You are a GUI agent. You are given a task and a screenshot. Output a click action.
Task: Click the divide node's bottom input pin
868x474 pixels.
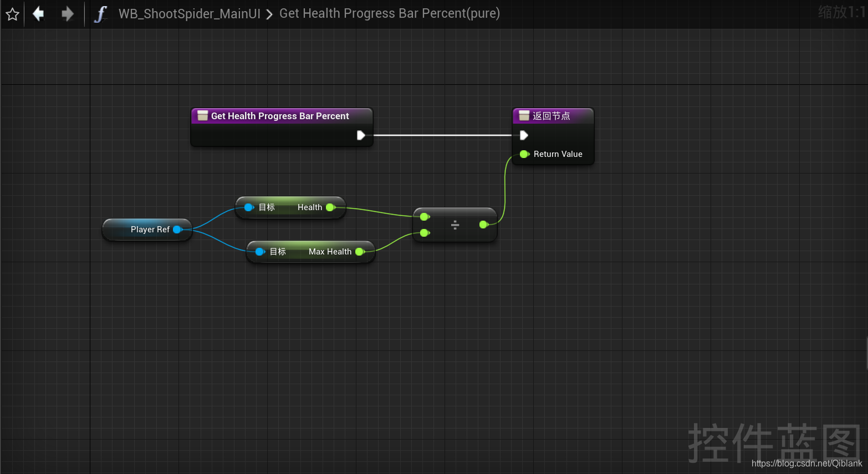click(425, 233)
